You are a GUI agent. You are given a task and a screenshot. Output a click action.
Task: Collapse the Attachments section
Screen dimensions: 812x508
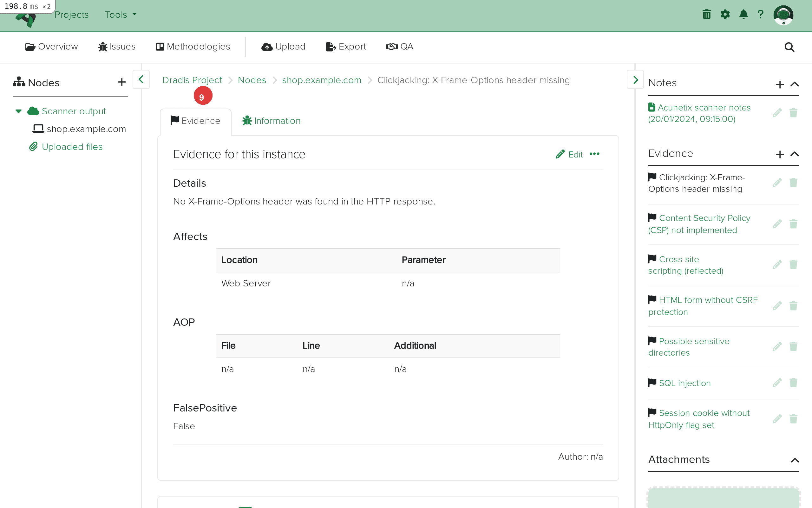click(x=794, y=460)
